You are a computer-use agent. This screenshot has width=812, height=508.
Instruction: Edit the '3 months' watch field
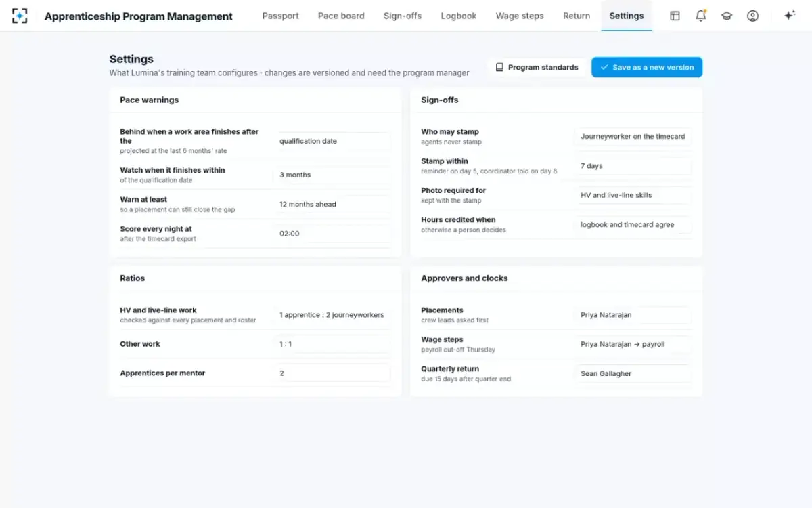[x=332, y=175]
